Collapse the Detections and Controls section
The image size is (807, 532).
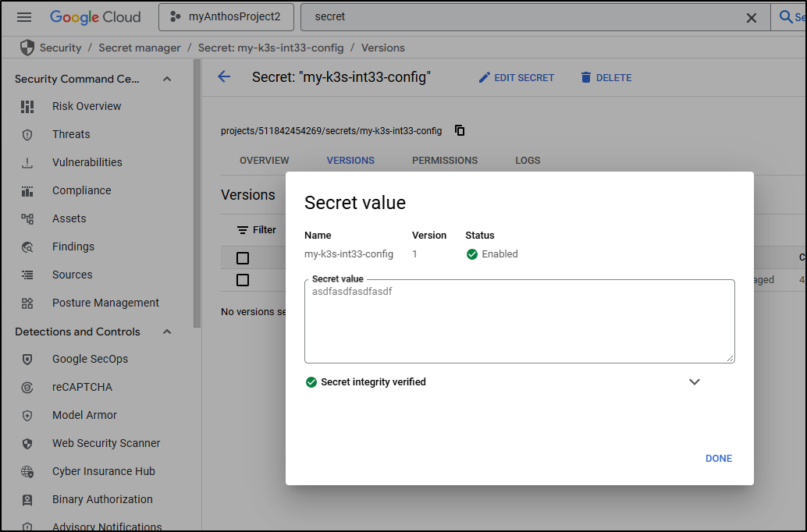pyautogui.click(x=167, y=332)
